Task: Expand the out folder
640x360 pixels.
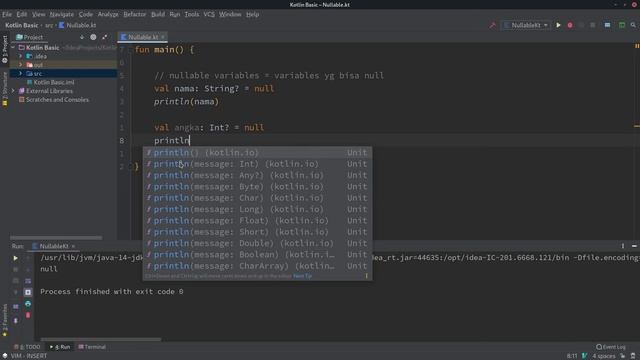Action: tap(20, 65)
